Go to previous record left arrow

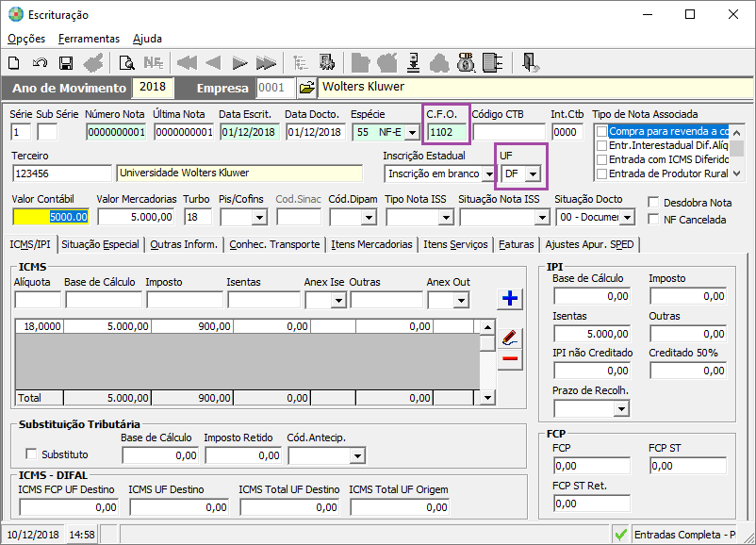tap(213, 62)
